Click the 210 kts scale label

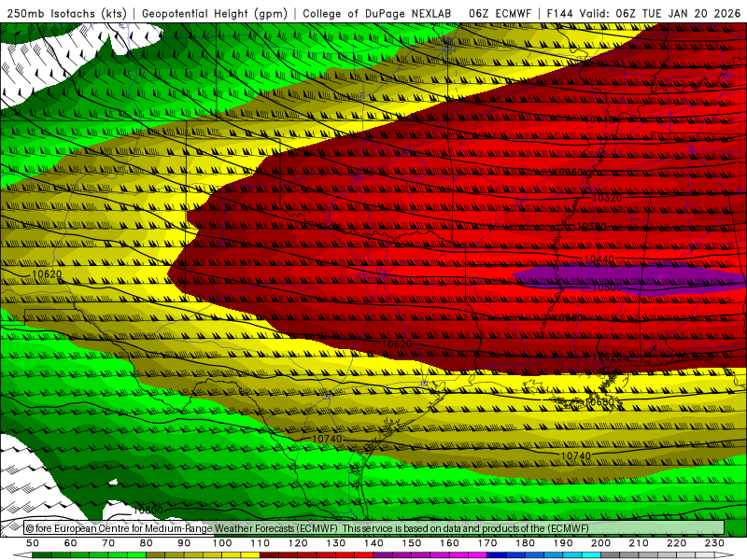click(x=639, y=543)
